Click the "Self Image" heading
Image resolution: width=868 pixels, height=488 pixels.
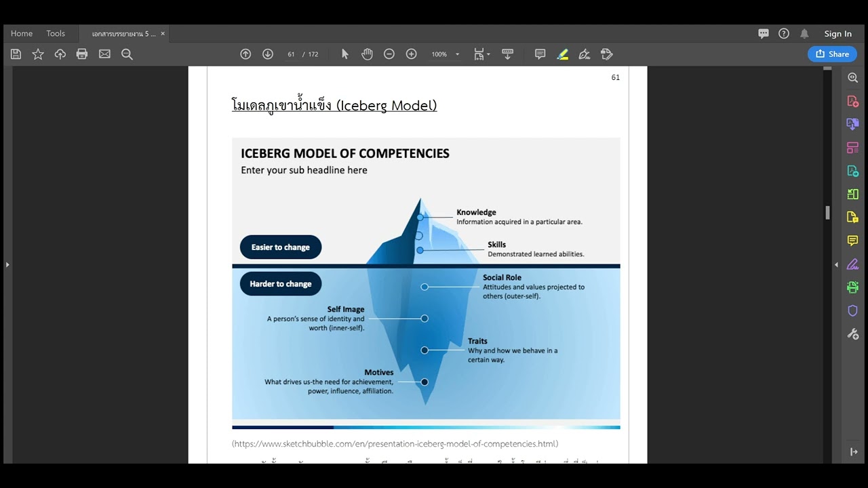(346, 309)
